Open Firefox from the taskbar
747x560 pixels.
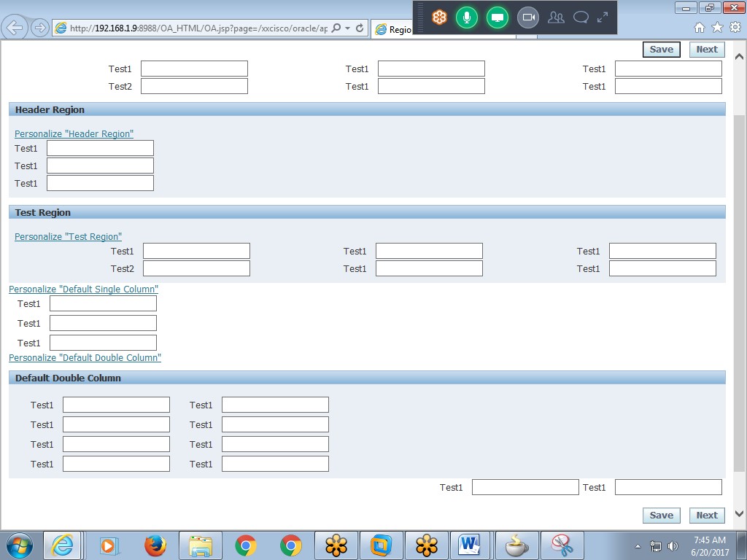[x=155, y=545]
